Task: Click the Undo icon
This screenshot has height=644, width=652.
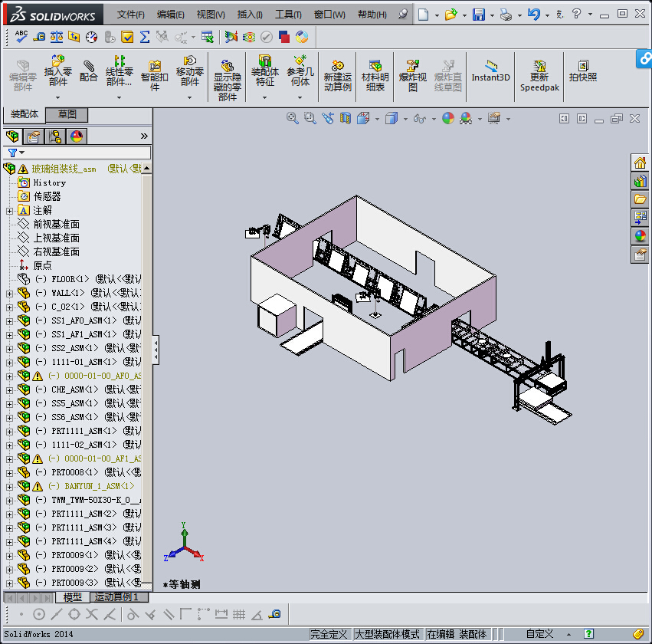Action: 533,15
